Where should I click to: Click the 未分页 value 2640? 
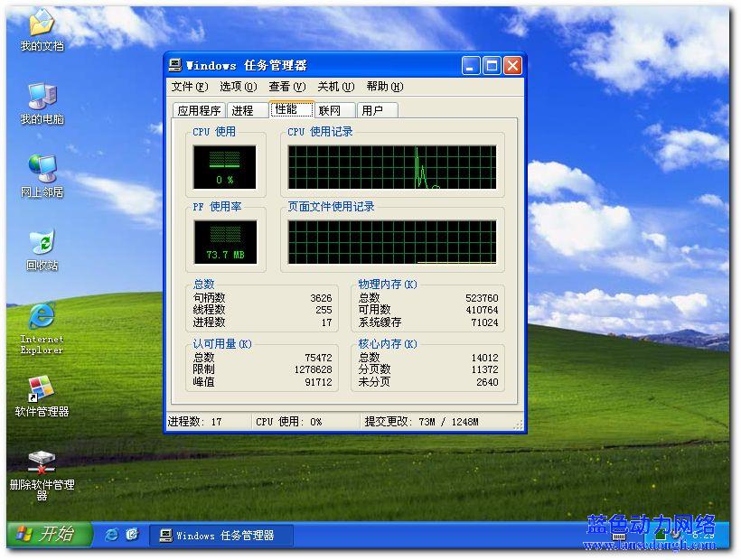click(x=488, y=382)
